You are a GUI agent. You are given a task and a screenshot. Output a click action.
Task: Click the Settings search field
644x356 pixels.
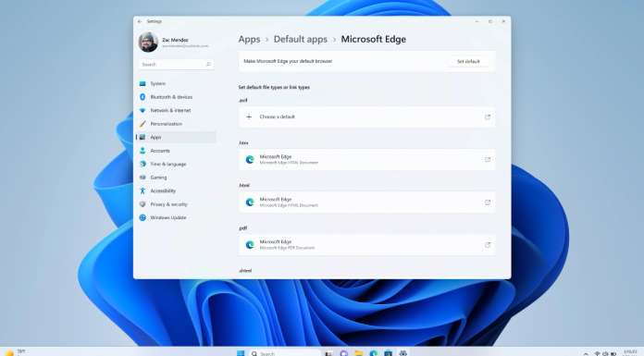pos(176,65)
